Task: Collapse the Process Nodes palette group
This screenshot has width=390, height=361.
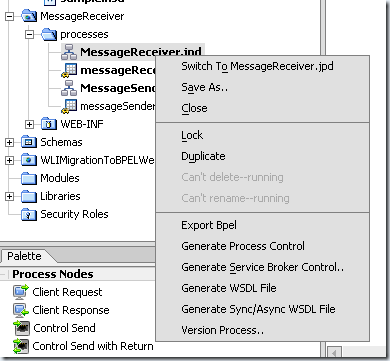Action: click(4, 274)
